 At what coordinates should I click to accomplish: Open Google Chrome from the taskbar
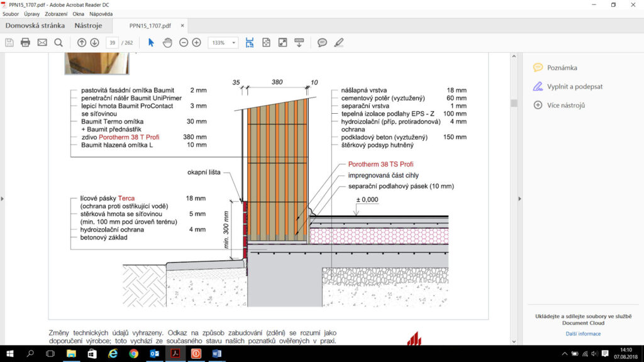point(133,354)
